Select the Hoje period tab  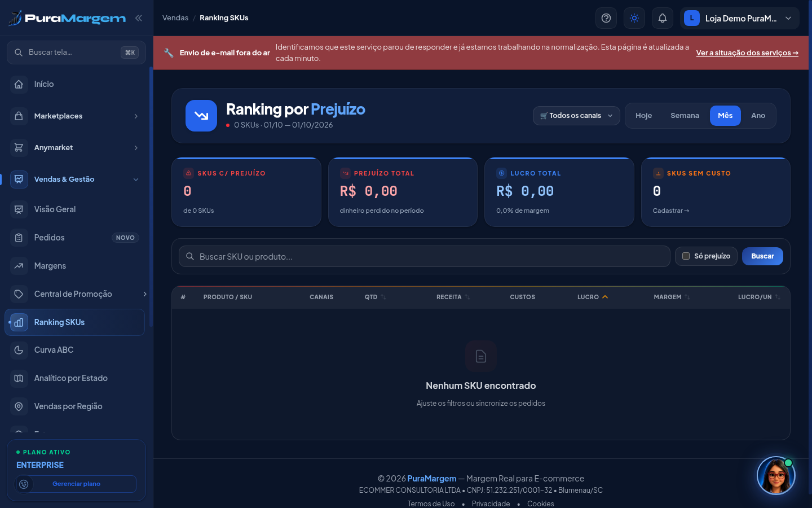click(x=643, y=116)
